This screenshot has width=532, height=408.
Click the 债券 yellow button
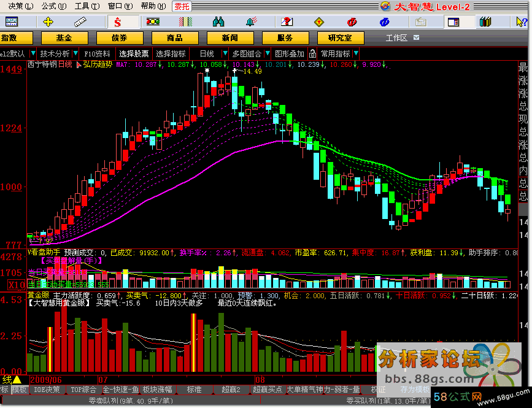(x=120, y=38)
